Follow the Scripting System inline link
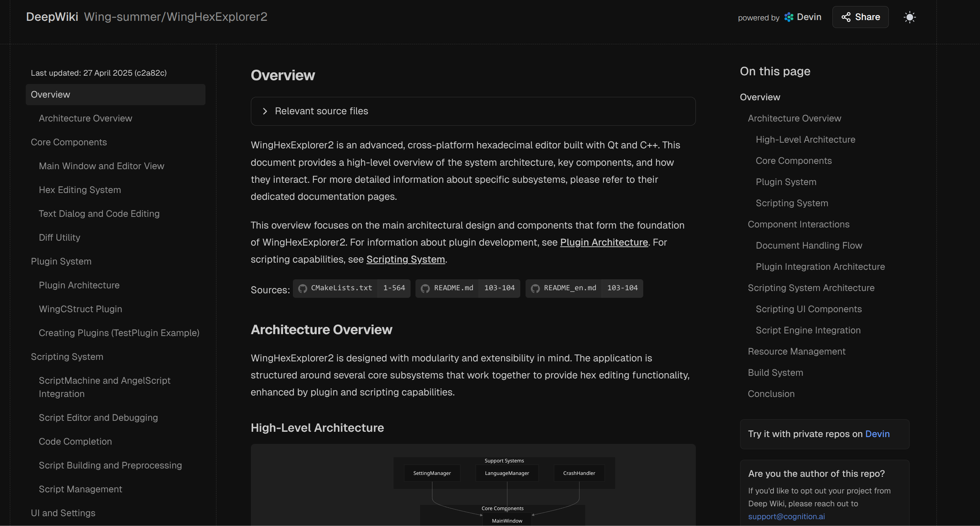Screen dimensions: 980x526 [x=406, y=260]
